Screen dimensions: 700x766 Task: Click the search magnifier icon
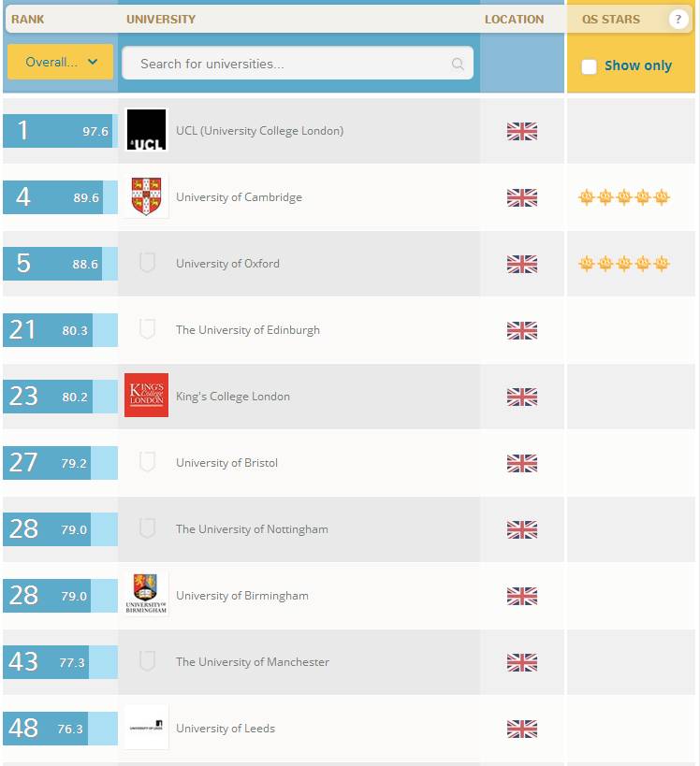tap(458, 64)
